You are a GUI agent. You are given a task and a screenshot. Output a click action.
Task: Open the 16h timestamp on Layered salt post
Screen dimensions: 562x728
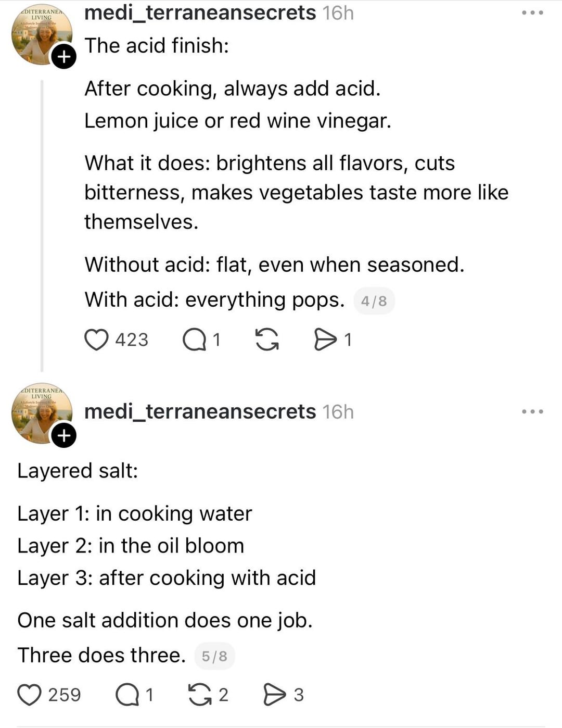pyautogui.click(x=338, y=411)
